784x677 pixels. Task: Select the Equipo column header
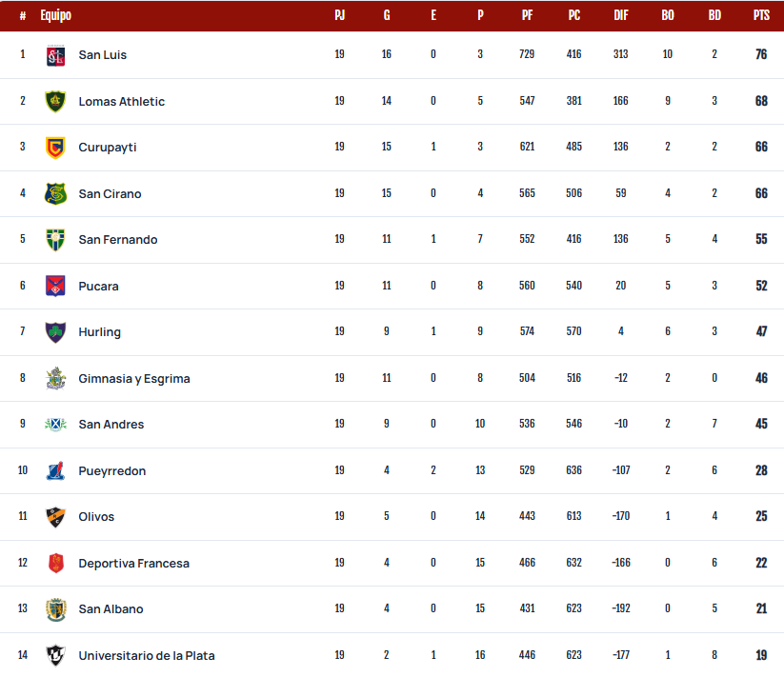56,15
